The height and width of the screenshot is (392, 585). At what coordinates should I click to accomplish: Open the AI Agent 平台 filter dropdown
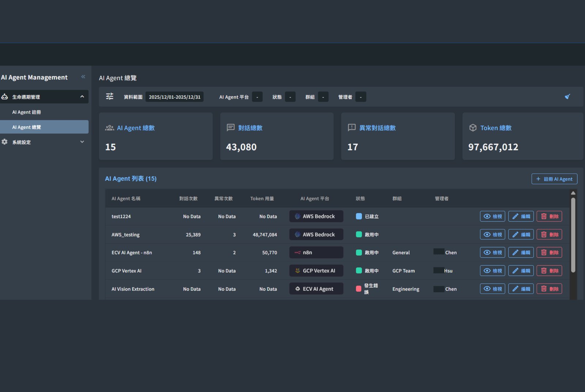(x=257, y=97)
